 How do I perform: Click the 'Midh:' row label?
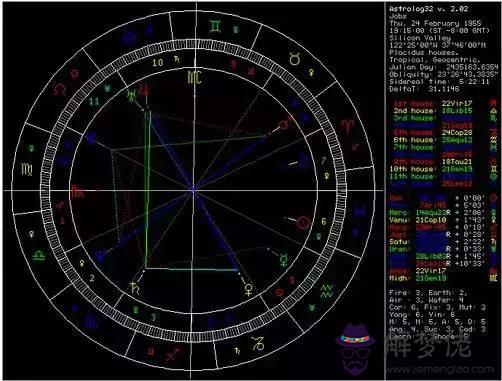click(x=399, y=278)
